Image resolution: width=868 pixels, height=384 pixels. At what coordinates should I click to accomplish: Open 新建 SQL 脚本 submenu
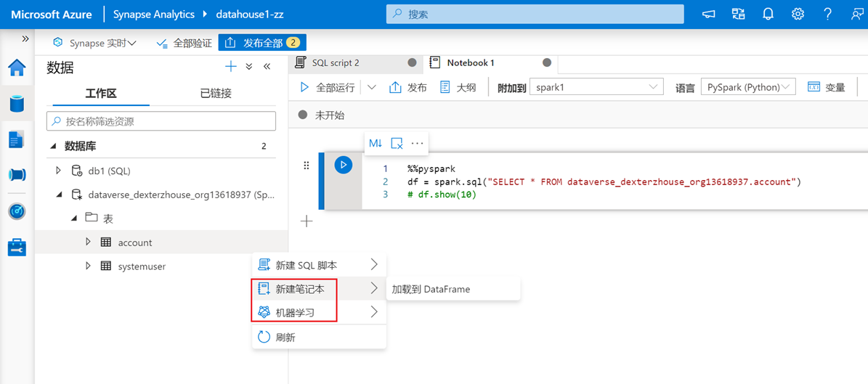coord(319,265)
